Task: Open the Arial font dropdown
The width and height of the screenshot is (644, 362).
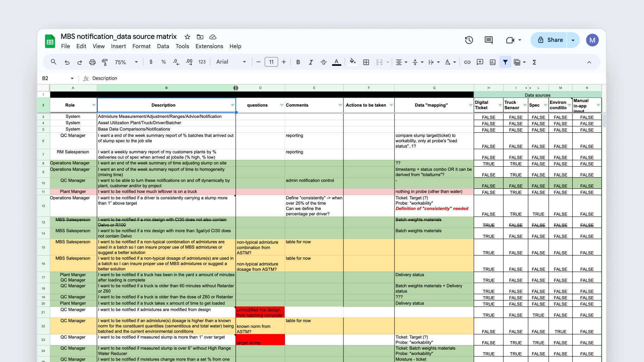Action: (x=231, y=62)
